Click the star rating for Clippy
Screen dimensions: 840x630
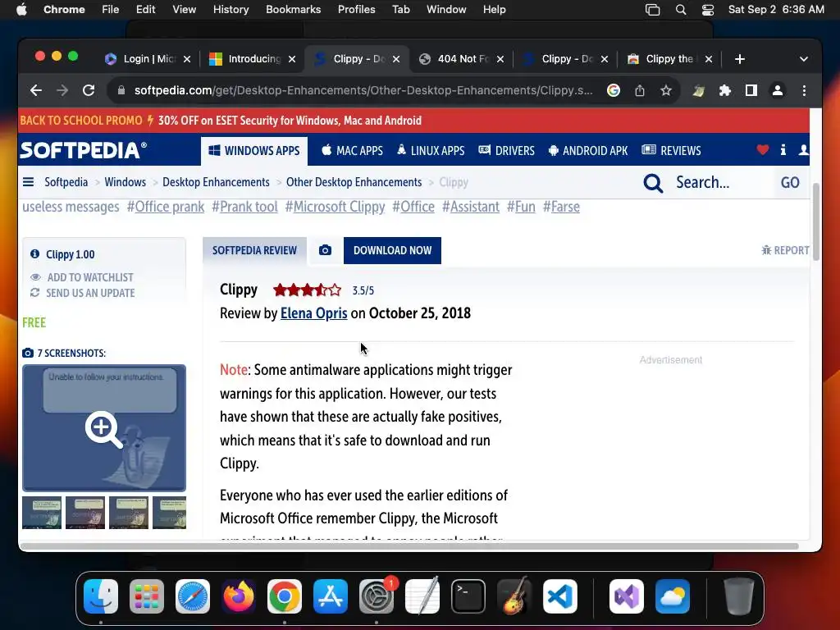pos(307,290)
